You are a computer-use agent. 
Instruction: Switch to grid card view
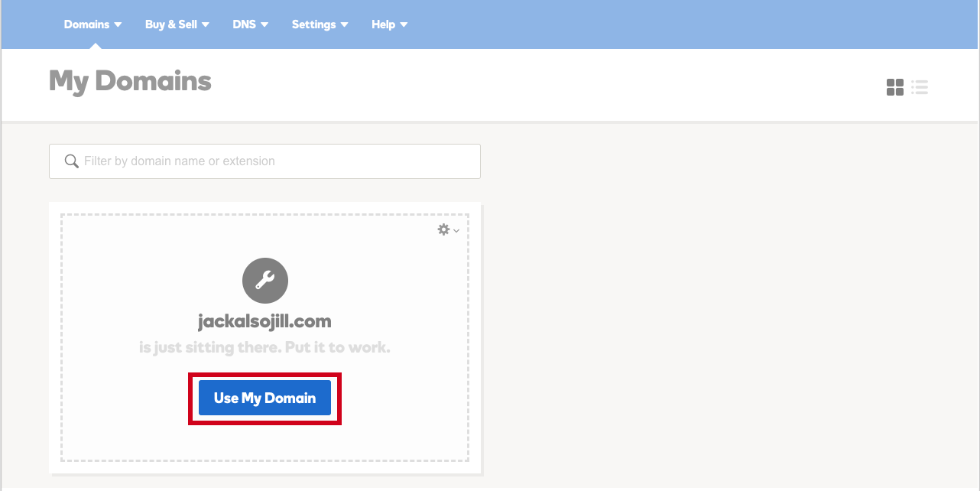pos(895,87)
